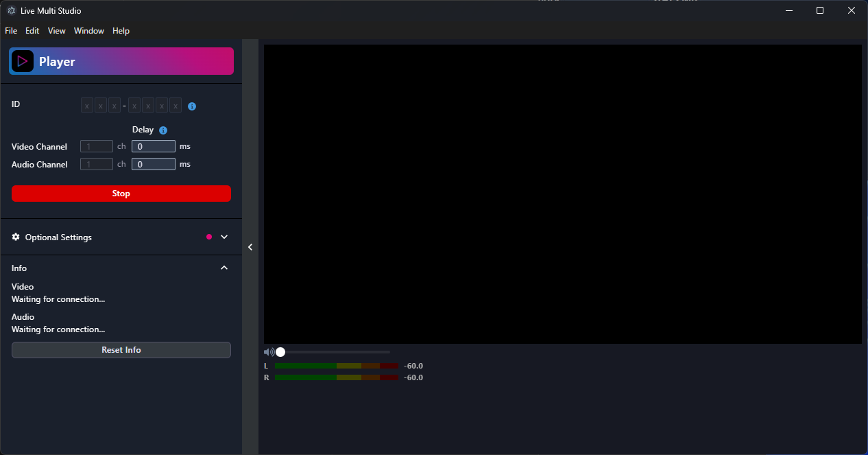The image size is (868, 455).
Task: Click the Player logo icon
Action: [23, 61]
